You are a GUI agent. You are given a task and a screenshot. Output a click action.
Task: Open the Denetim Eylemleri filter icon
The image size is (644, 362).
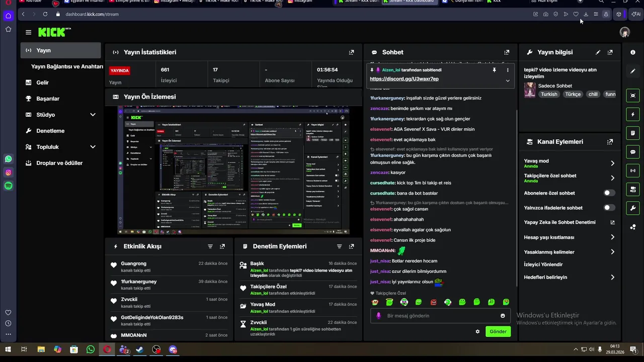coord(339,246)
